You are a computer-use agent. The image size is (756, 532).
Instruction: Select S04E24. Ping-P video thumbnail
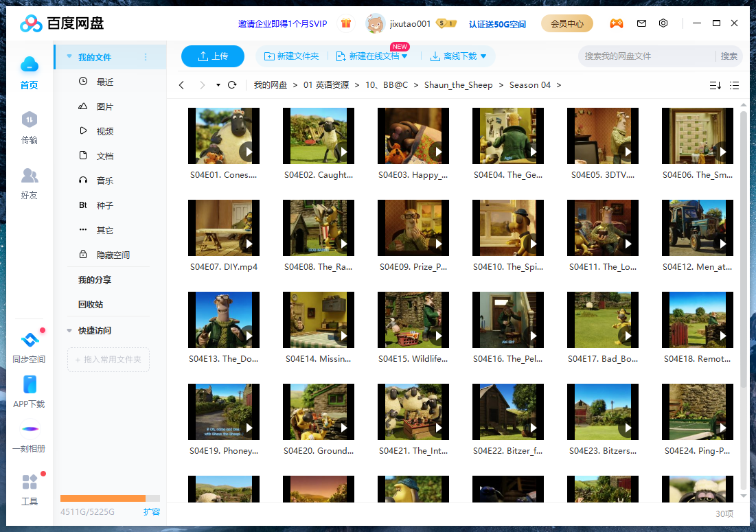698,412
